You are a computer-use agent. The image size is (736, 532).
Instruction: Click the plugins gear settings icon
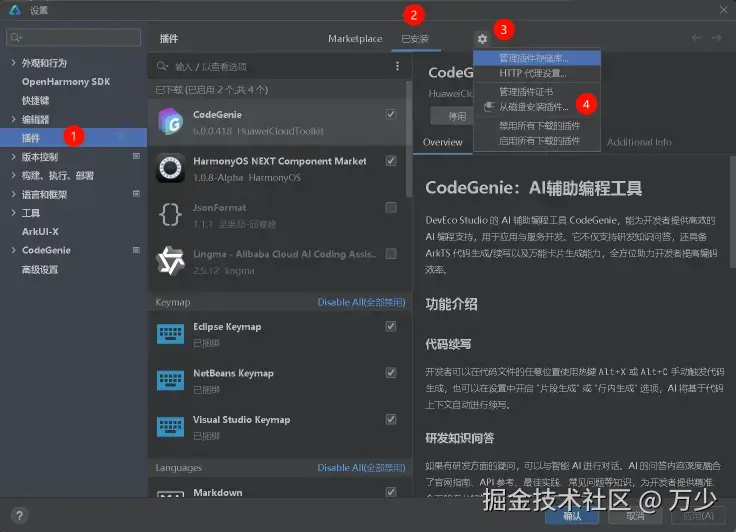pos(482,39)
